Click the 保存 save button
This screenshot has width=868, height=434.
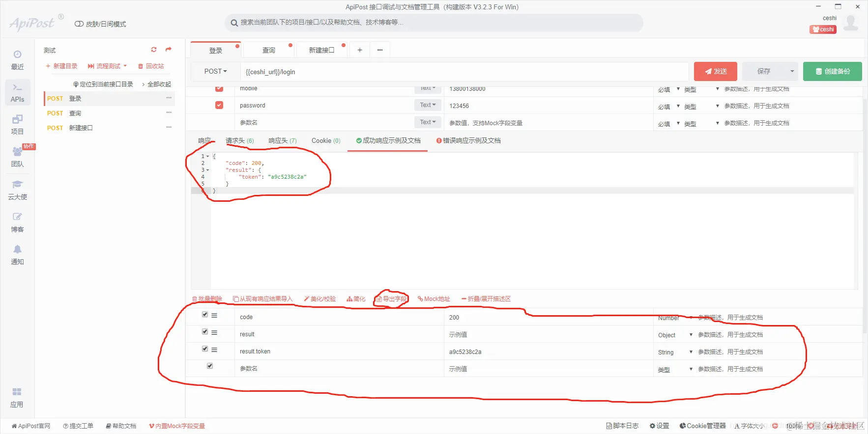tap(764, 71)
